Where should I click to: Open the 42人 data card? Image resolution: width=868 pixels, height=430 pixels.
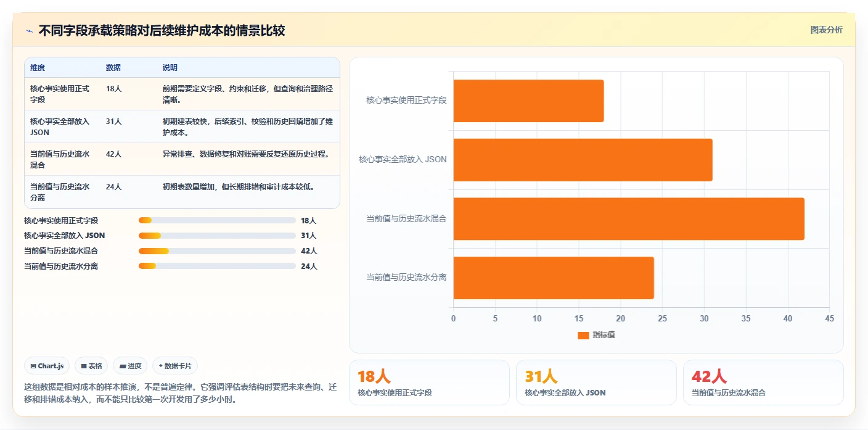click(x=763, y=382)
